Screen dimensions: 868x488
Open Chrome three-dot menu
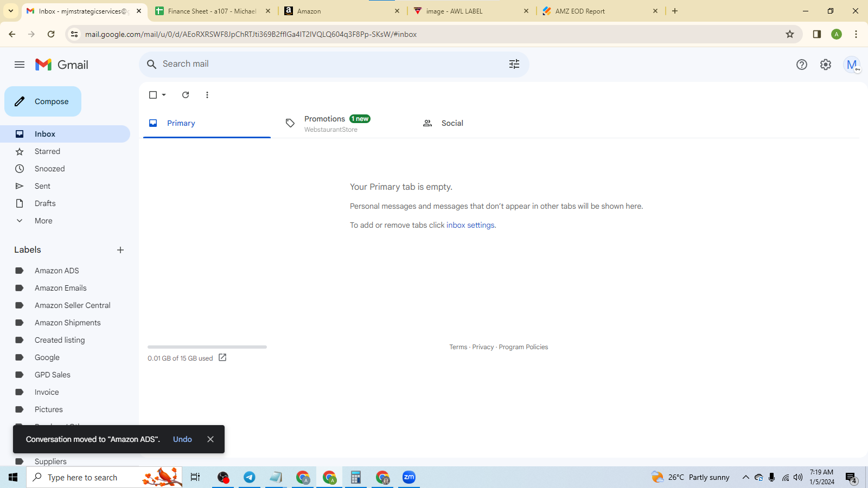[856, 34]
